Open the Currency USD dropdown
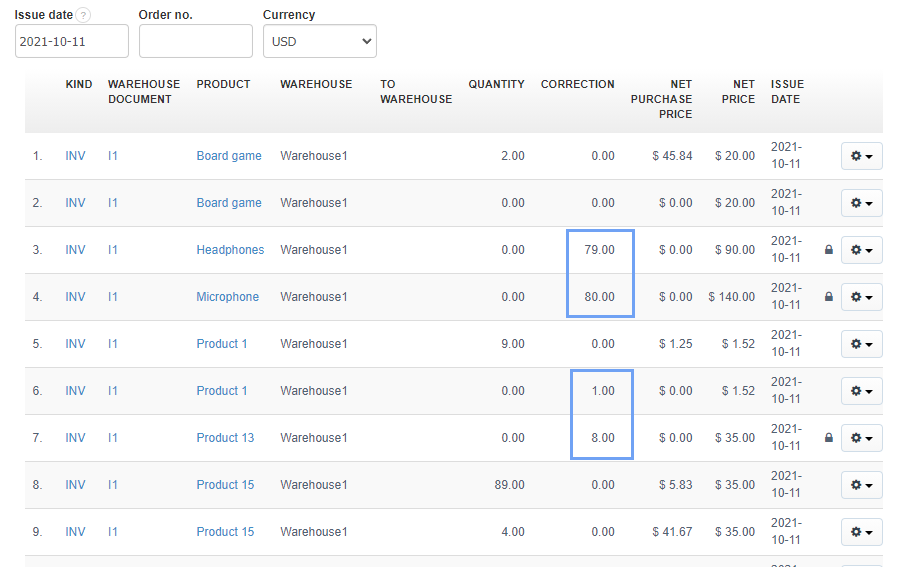Image resolution: width=908 pixels, height=567 pixels. (x=319, y=41)
